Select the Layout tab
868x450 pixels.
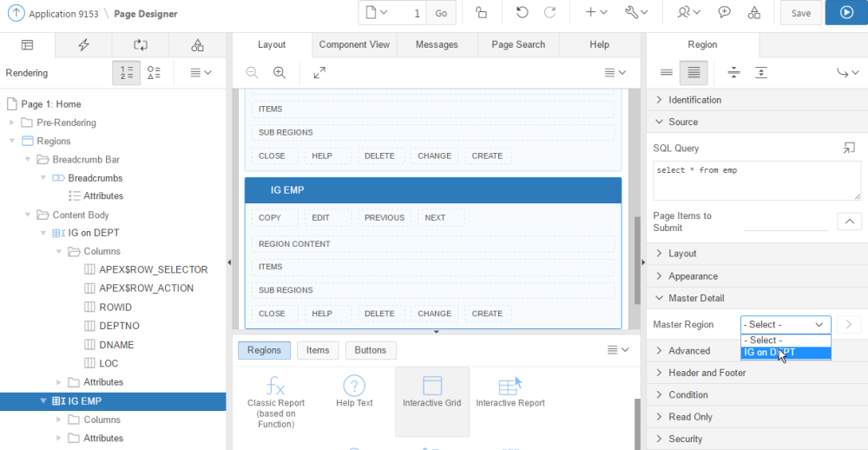pos(272,45)
